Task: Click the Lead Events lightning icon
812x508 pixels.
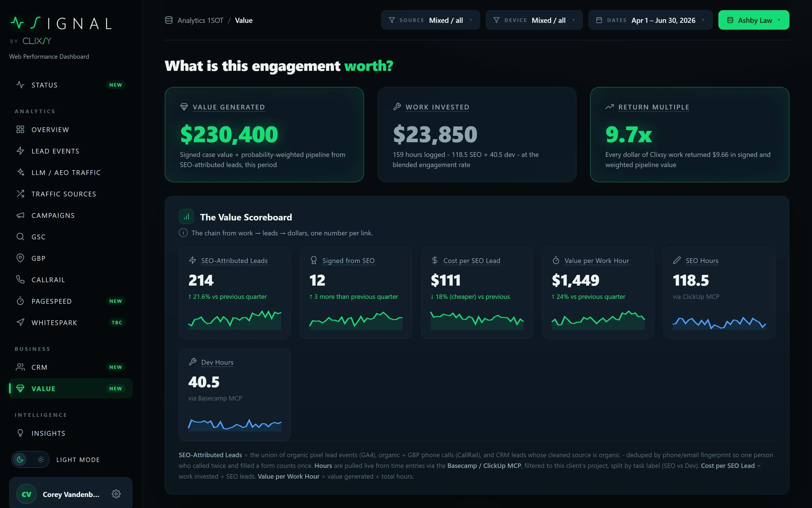Action: (x=20, y=151)
